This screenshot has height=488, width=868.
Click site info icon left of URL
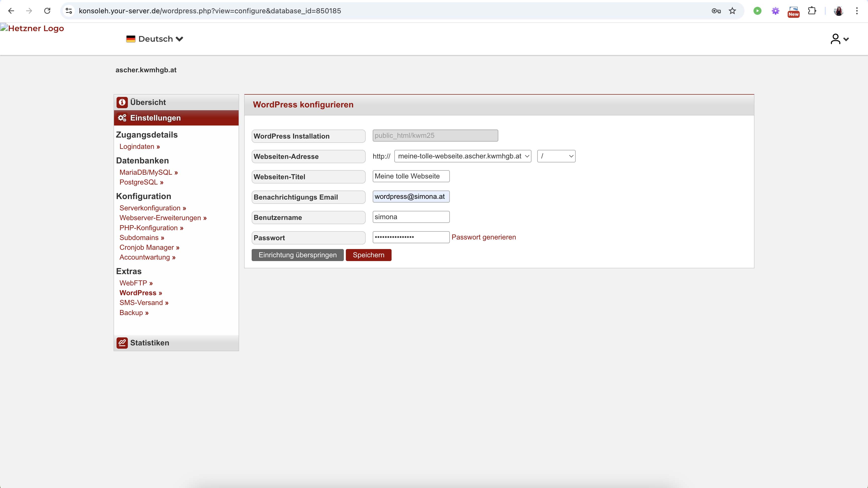pos(69,11)
